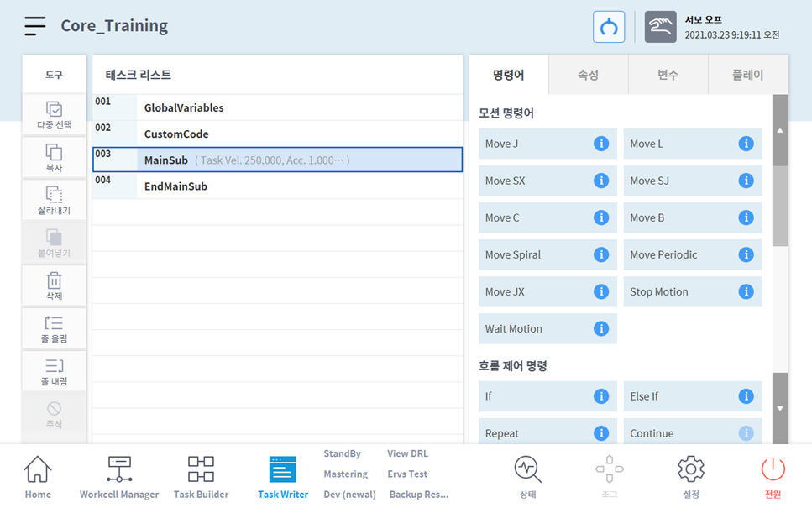Toggle the servo off (서보 오프) indicator
The height and width of the screenshot is (508, 812).
660,27
